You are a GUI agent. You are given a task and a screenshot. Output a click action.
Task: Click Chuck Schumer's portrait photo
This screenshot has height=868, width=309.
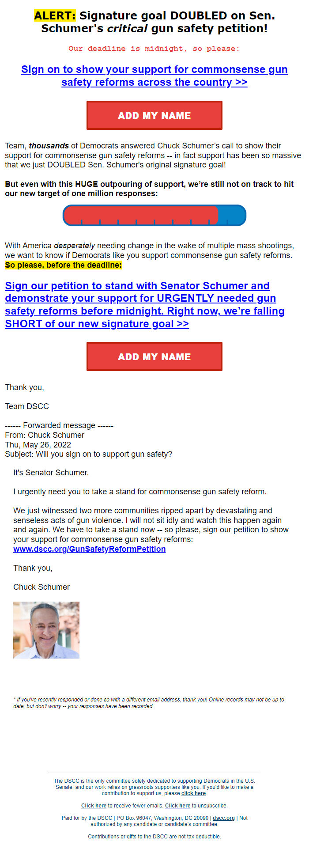click(46, 630)
